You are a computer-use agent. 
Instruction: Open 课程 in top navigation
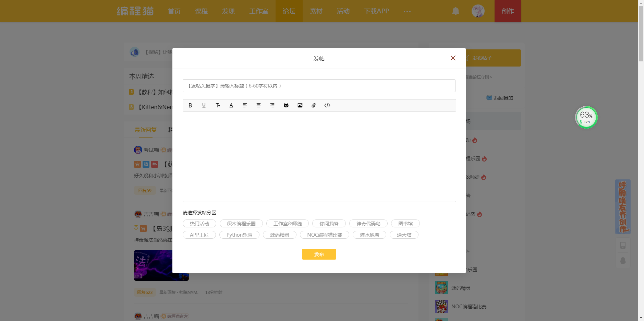pos(201,11)
